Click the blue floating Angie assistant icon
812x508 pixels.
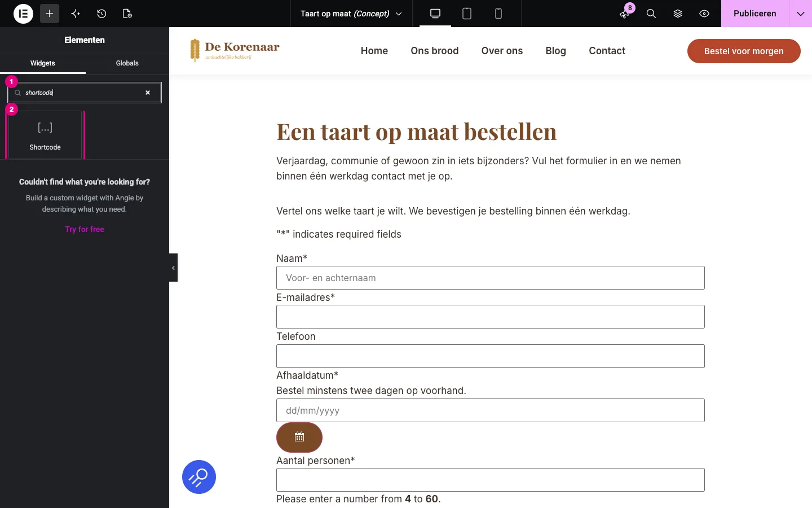[199, 477]
